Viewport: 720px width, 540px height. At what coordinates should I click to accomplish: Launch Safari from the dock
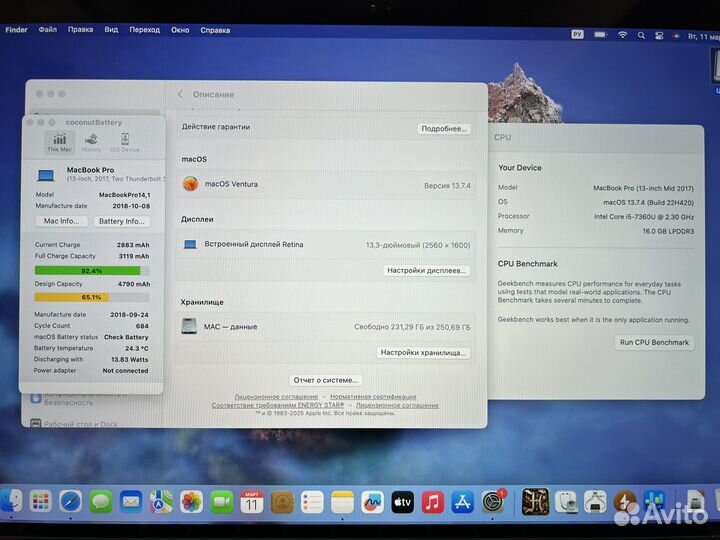70,501
